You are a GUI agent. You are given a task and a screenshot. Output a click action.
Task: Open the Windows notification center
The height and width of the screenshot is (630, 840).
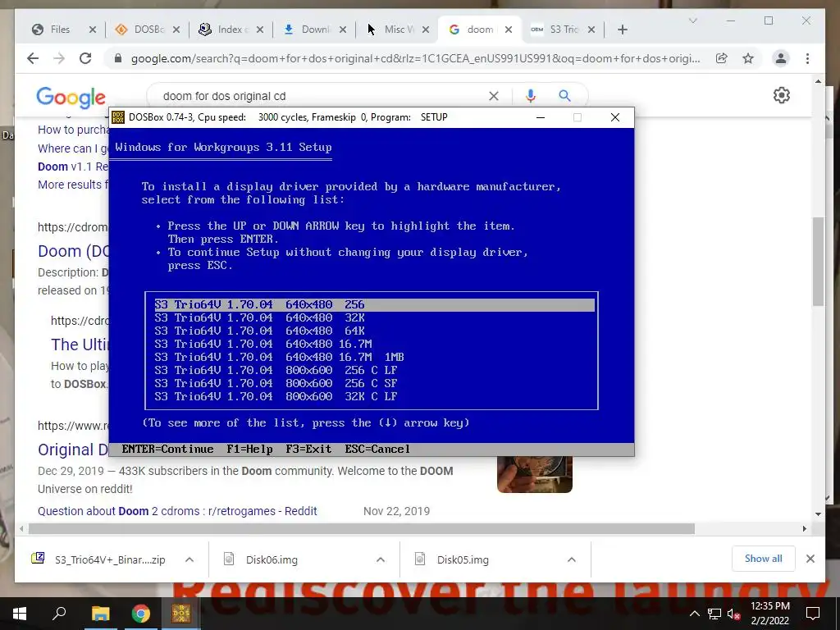pyautogui.click(x=813, y=614)
